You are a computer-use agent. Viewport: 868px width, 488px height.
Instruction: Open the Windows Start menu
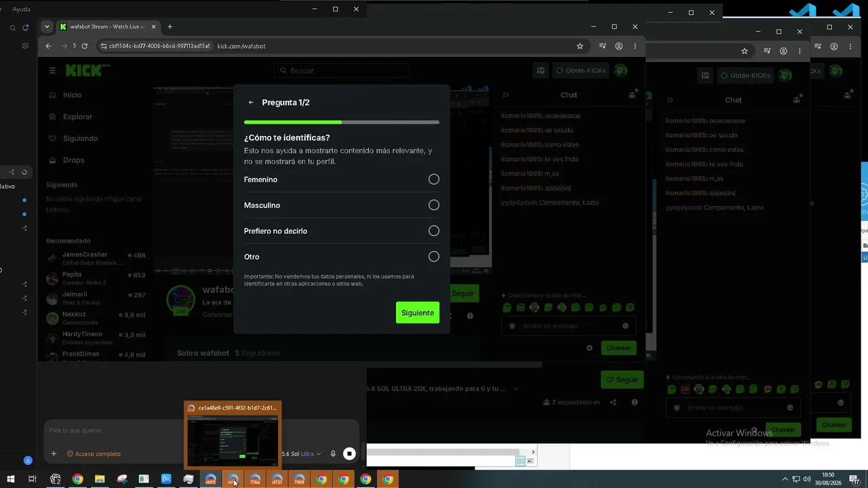pyautogui.click(x=9, y=479)
